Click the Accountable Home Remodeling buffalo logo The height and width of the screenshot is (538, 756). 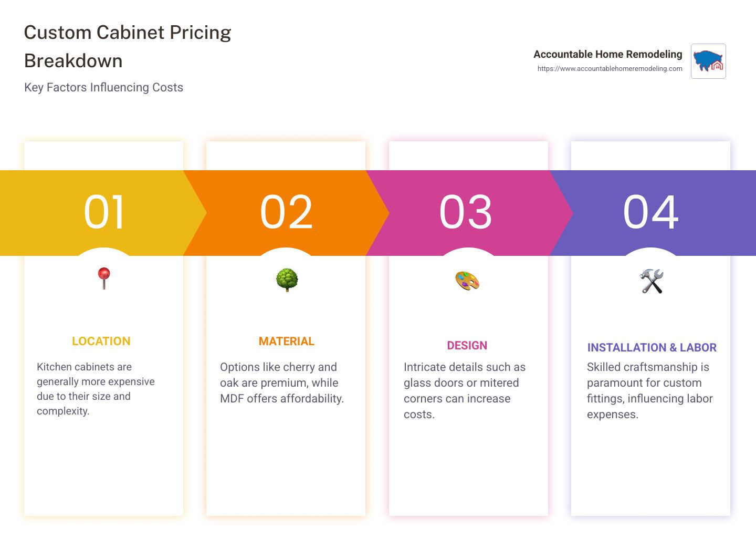point(708,61)
